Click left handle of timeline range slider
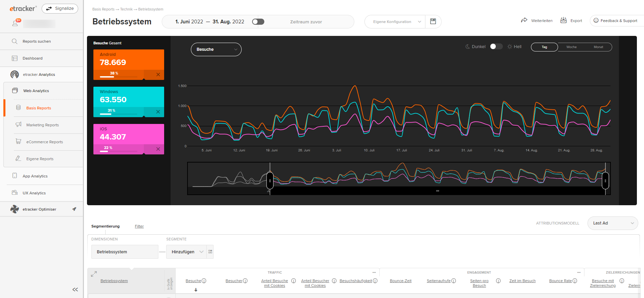 pos(270,180)
